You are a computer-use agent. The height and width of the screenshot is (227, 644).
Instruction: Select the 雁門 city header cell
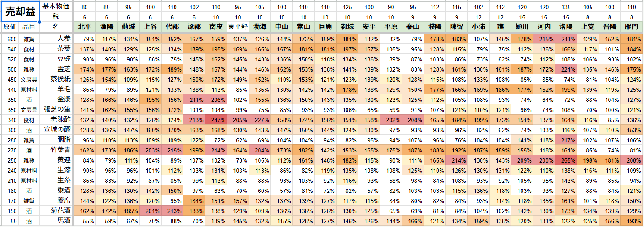coord(631,27)
